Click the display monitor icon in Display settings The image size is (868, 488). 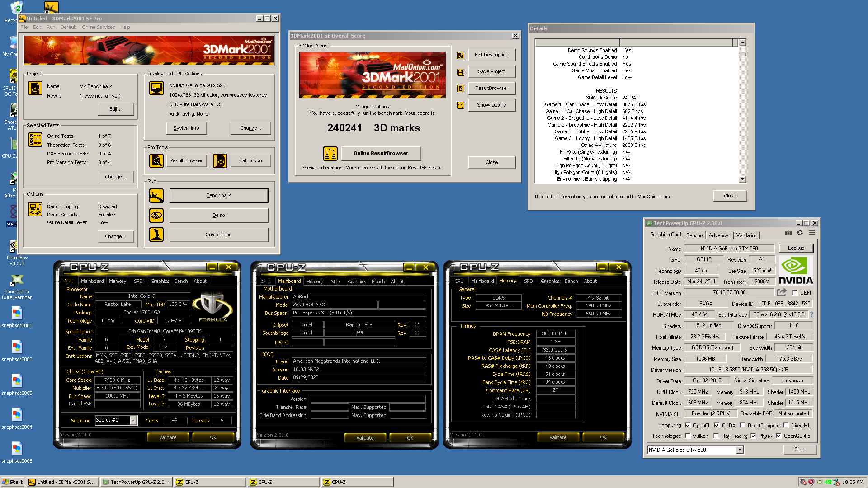(x=156, y=88)
